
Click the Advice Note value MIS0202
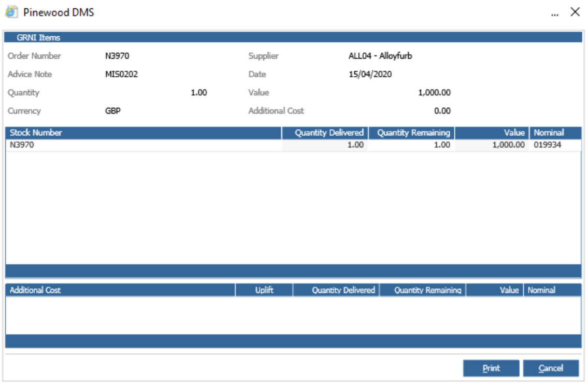click(x=121, y=74)
